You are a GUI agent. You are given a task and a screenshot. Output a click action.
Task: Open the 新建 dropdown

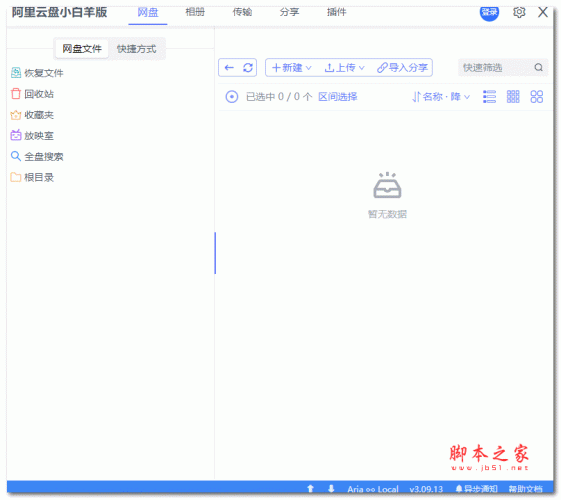click(292, 68)
